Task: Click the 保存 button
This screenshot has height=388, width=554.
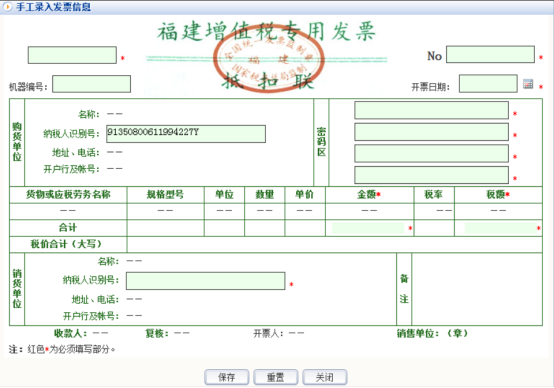Action: [226, 377]
